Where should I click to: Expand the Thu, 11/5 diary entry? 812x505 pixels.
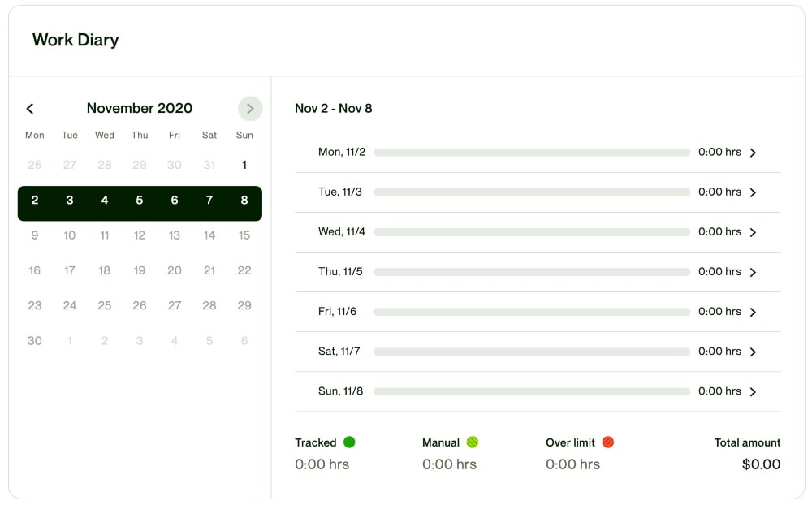752,271
